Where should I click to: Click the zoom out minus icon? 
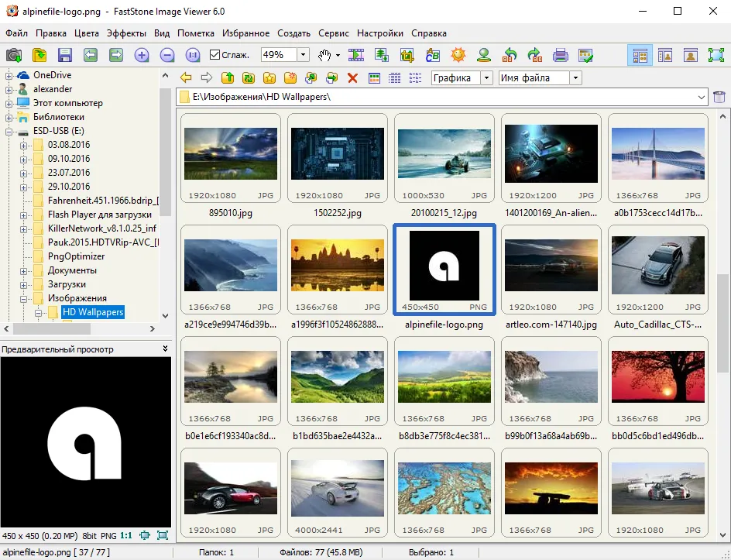(167, 55)
